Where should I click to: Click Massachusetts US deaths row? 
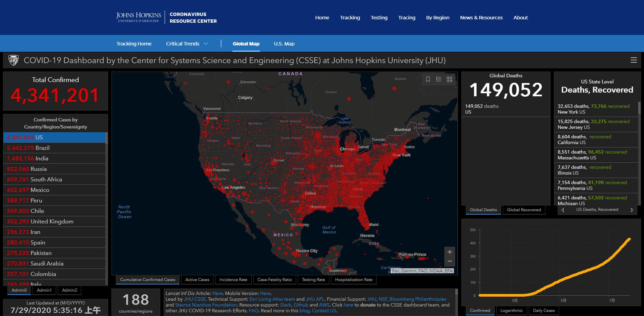pyautogui.click(x=596, y=155)
